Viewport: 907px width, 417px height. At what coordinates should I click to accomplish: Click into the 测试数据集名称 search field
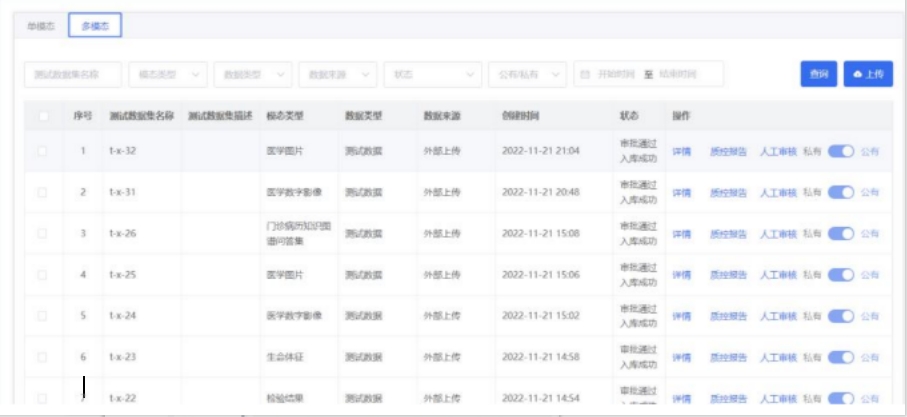pyautogui.click(x=73, y=74)
